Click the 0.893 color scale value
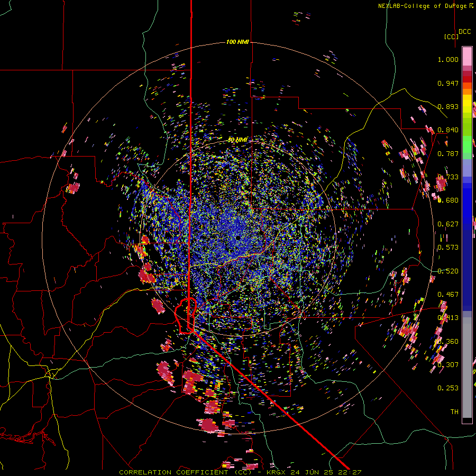 point(448,106)
